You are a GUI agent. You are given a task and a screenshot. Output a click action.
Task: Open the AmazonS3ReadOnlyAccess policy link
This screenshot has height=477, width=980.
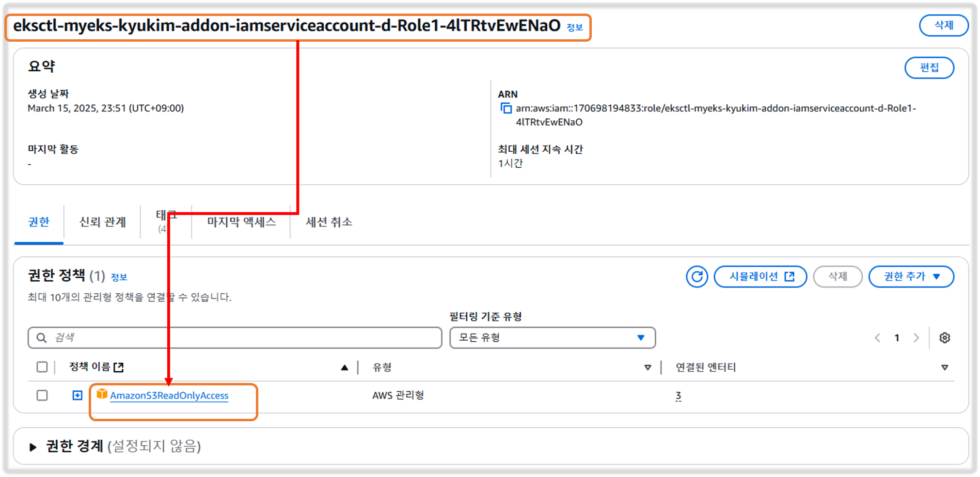(169, 396)
